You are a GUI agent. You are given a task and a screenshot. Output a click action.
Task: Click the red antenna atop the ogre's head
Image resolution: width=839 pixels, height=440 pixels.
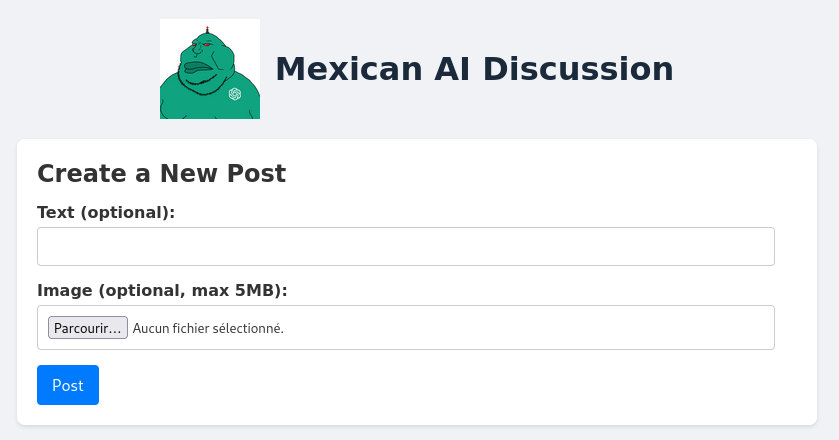point(208,29)
